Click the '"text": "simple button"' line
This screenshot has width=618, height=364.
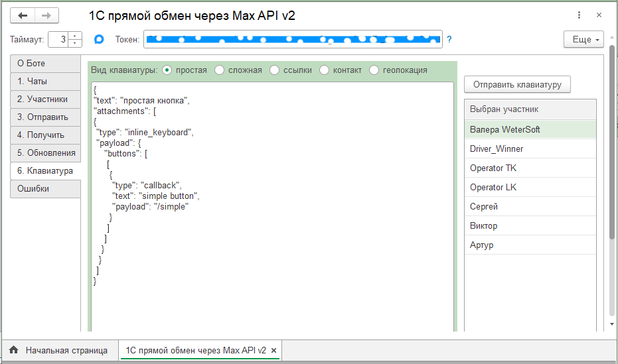click(x=156, y=196)
